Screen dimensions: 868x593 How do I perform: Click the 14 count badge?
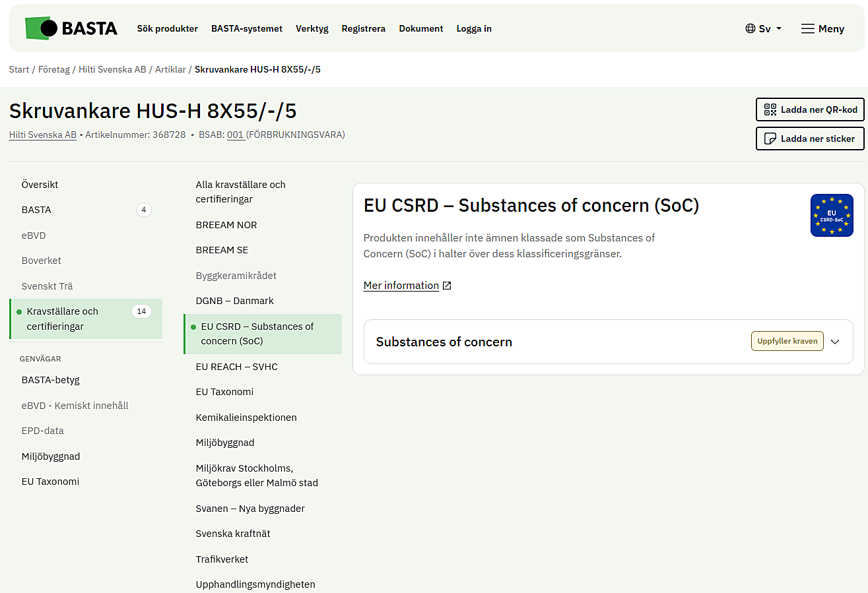[141, 311]
